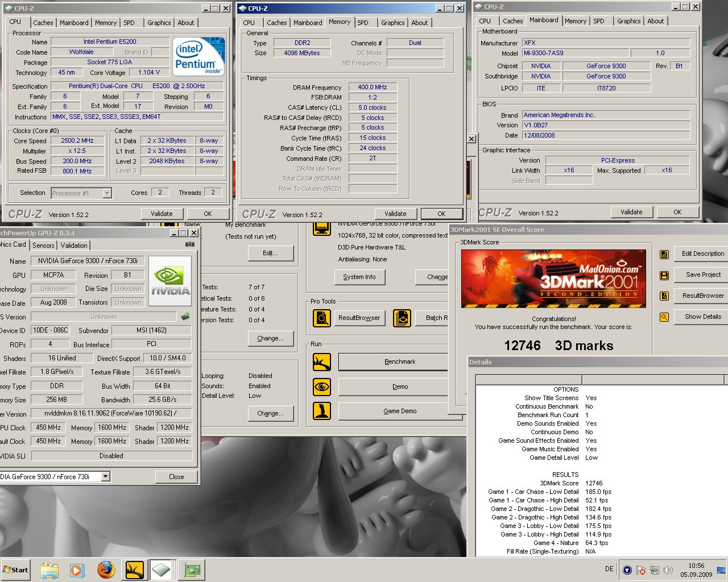Click the magnifier icon beside Show Details
This screenshot has height=582, width=728.
(x=664, y=317)
